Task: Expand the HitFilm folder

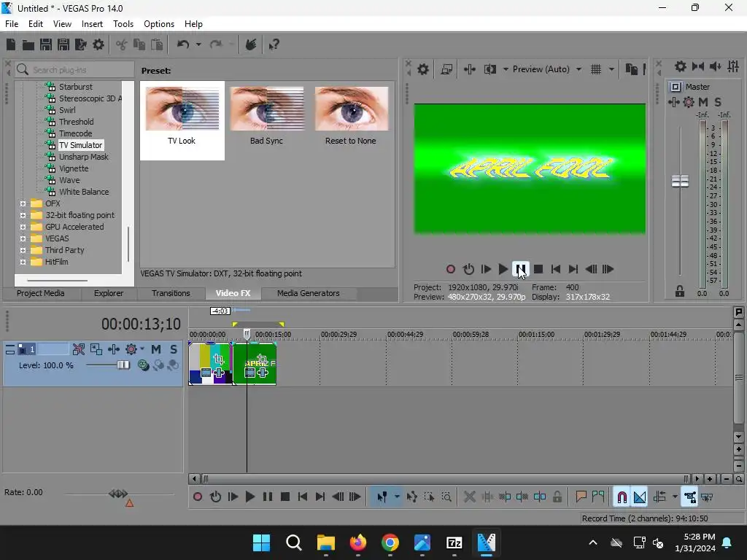Action: coord(23,262)
